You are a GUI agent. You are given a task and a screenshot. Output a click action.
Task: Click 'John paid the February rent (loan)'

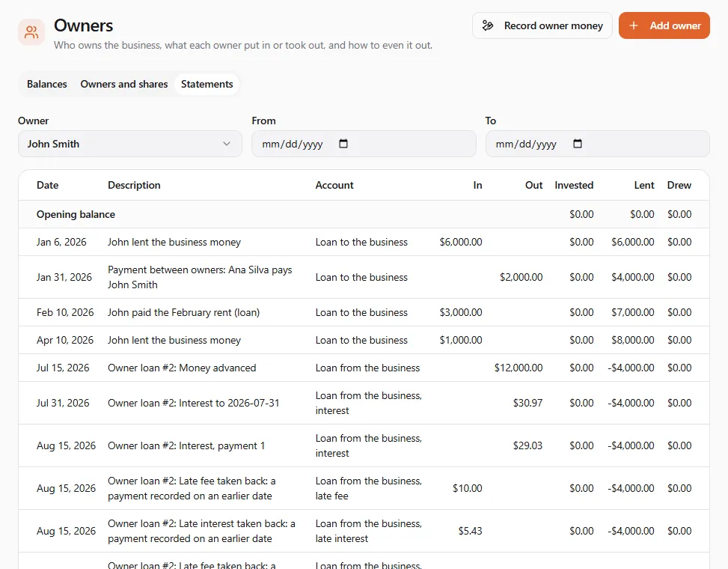point(183,313)
